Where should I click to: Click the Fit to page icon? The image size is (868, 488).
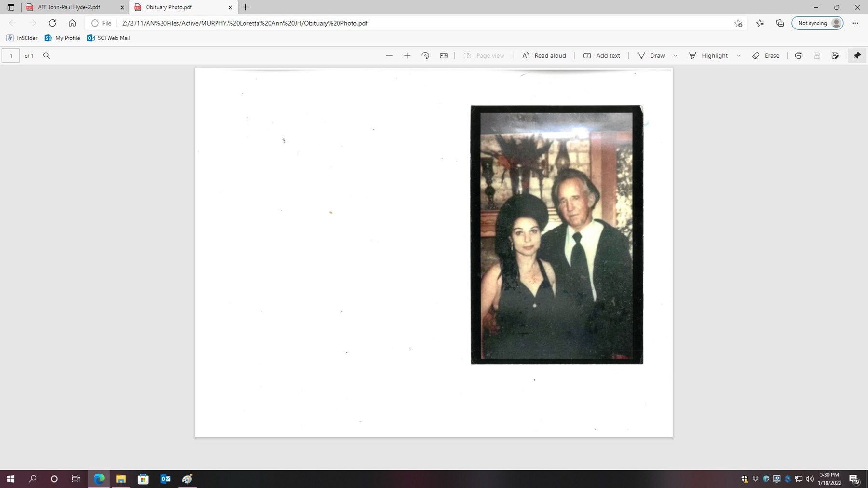click(444, 56)
